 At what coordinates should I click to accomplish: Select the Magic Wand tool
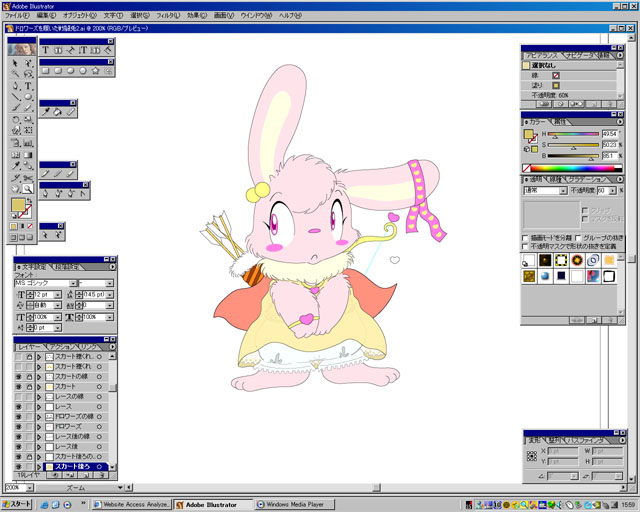[15, 74]
